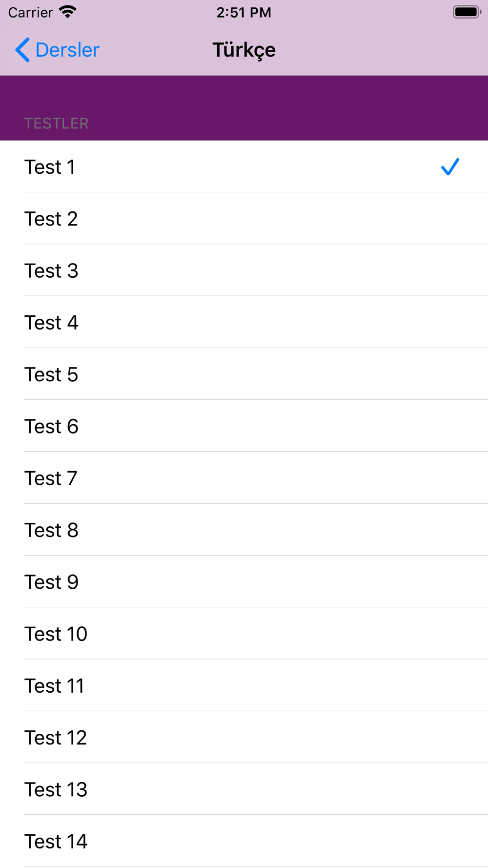Viewport: 488px width, 868px height.
Task: Select Test 6
Action: click(244, 426)
